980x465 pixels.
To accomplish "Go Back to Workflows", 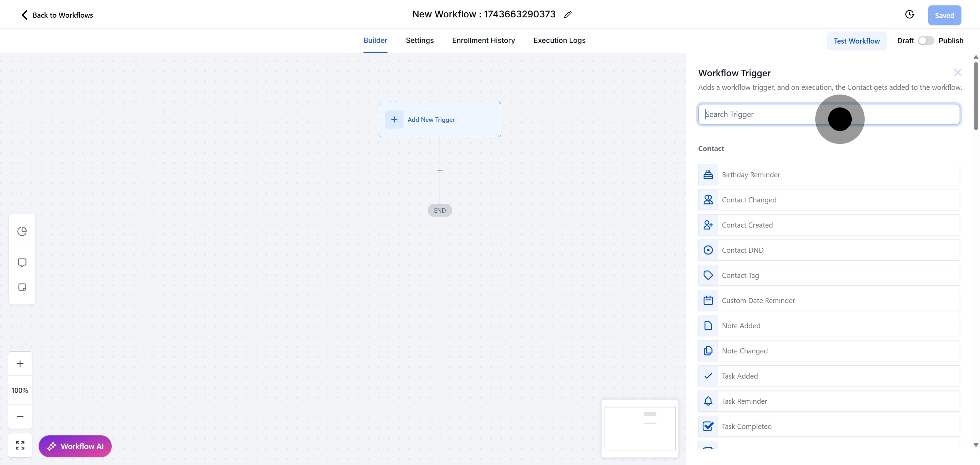I will (x=57, y=15).
